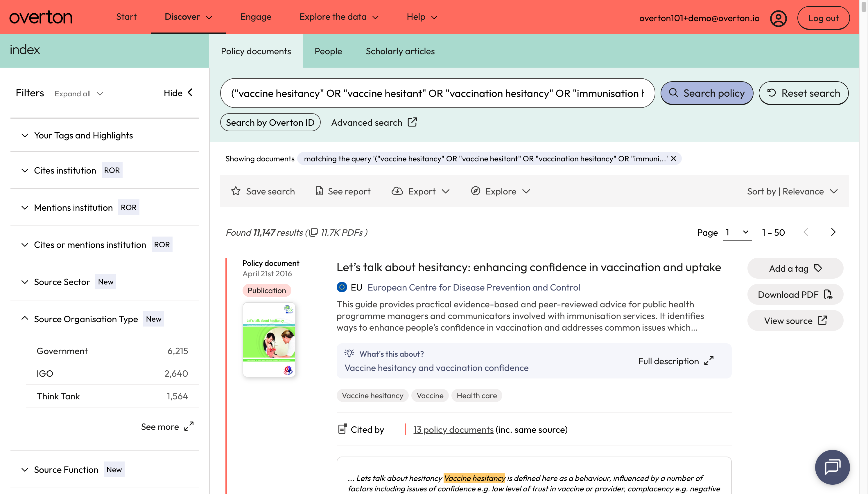This screenshot has height=494, width=868.
Task: Click the tag icon on Add a tag
Action: (818, 268)
